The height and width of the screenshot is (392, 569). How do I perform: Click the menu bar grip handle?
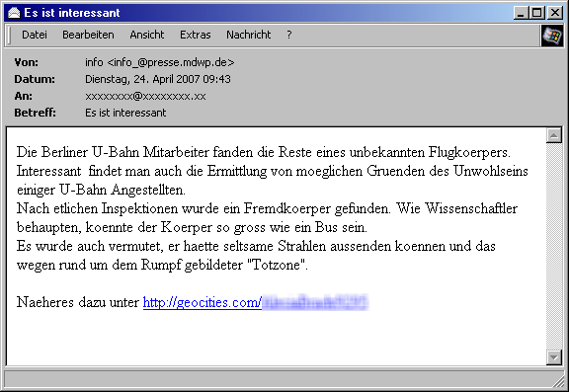point(9,36)
